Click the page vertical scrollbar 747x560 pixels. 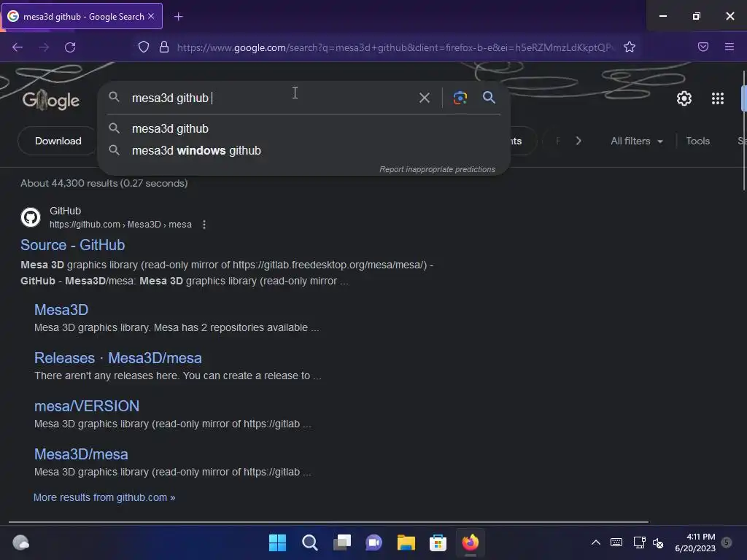tap(743, 131)
